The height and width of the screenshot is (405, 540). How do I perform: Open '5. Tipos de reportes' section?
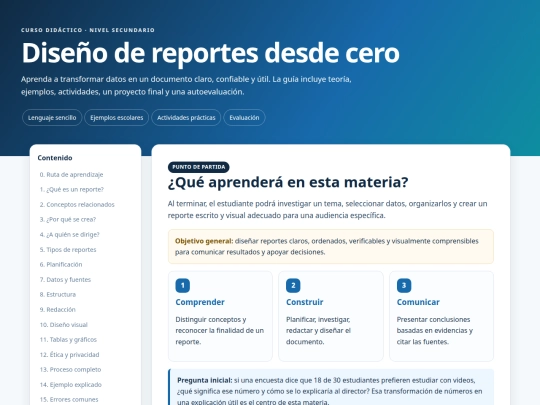pos(68,250)
